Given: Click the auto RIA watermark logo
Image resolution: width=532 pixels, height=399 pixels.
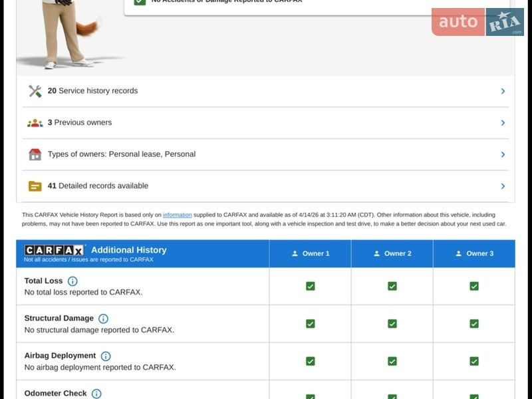Looking at the screenshot, I should [x=477, y=22].
